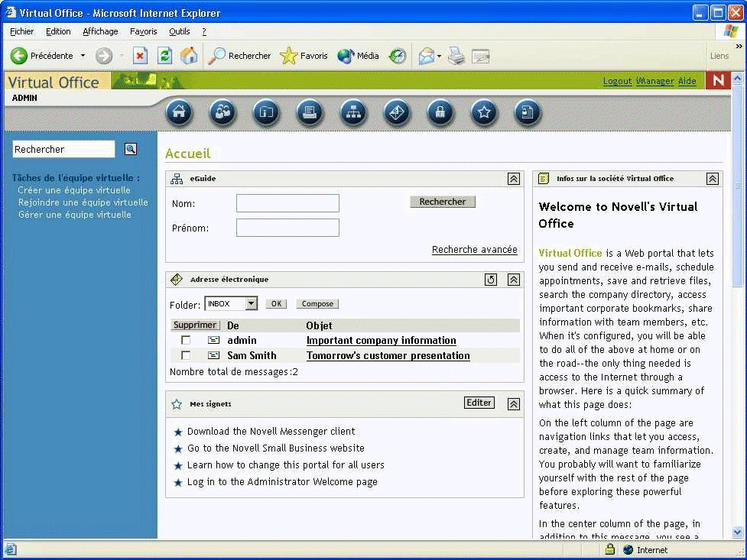Click the Mail envelope toolbar icon
747x560 pixels.
pyautogui.click(x=427, y=56)
